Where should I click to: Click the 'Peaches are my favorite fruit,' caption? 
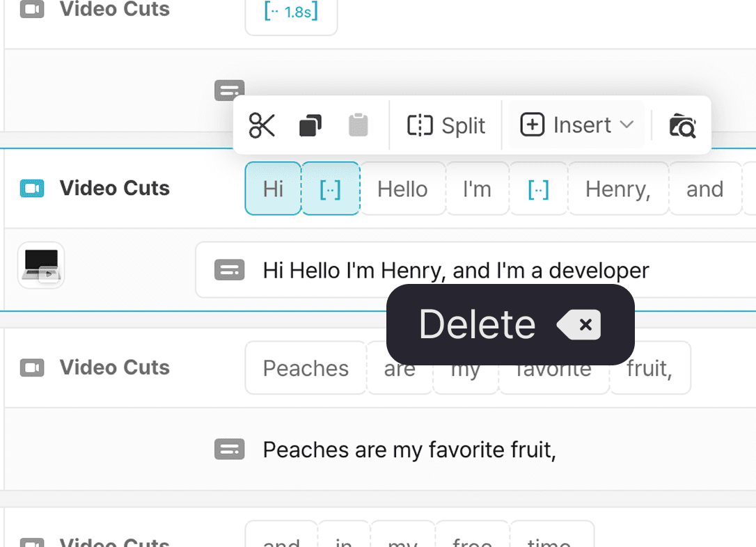coord(409,450)
